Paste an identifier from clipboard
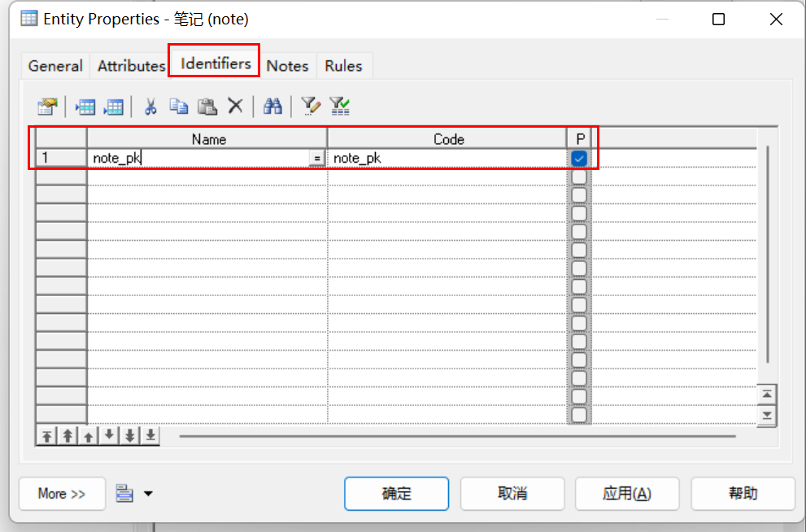 pyautogui.click(x=207, y=106)
